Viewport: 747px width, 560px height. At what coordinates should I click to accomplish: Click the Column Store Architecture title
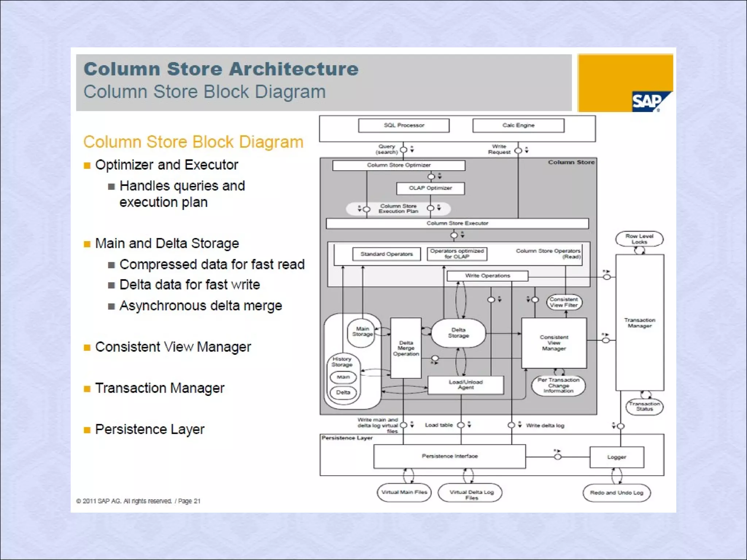pos(221,69)
